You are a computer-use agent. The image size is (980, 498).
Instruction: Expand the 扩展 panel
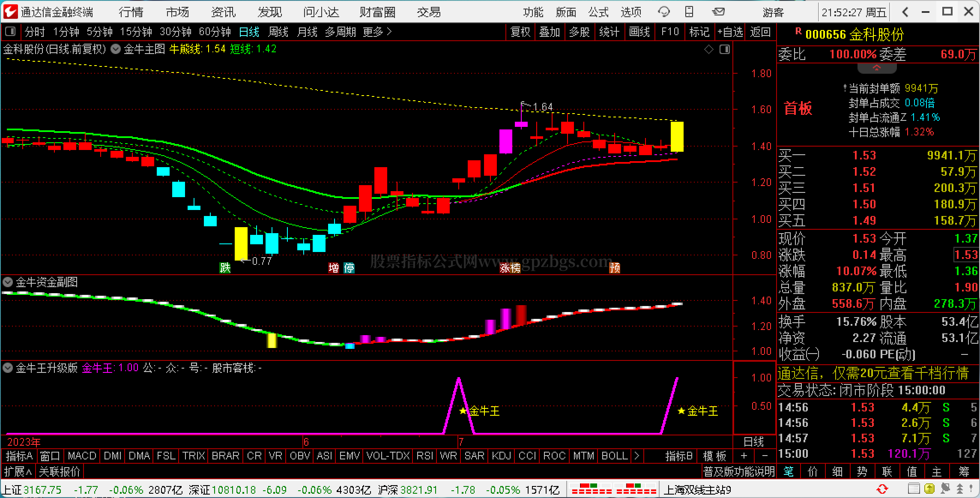[x=18, y=472]
